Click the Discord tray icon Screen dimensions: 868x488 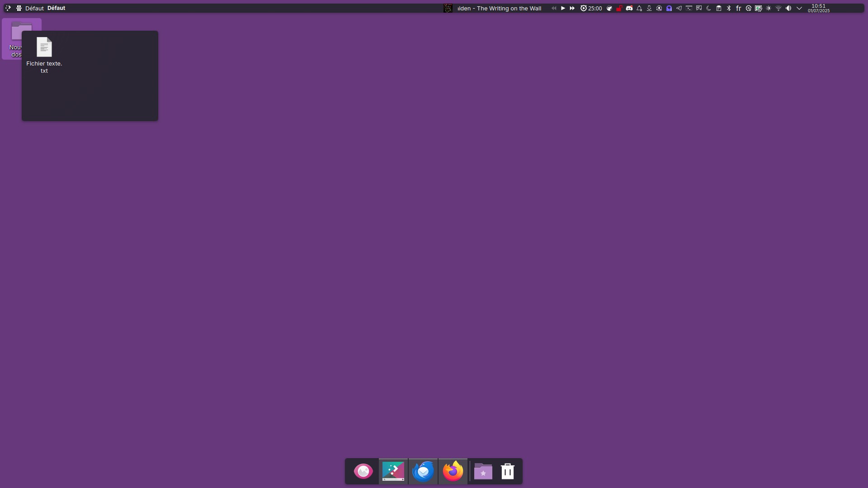pyautogui.click(x=629, y=8)
